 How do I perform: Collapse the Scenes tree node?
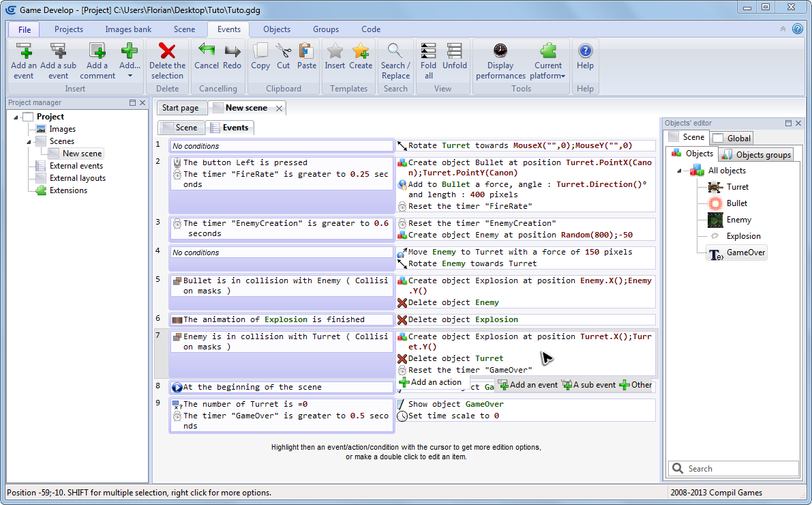[29, 142]
